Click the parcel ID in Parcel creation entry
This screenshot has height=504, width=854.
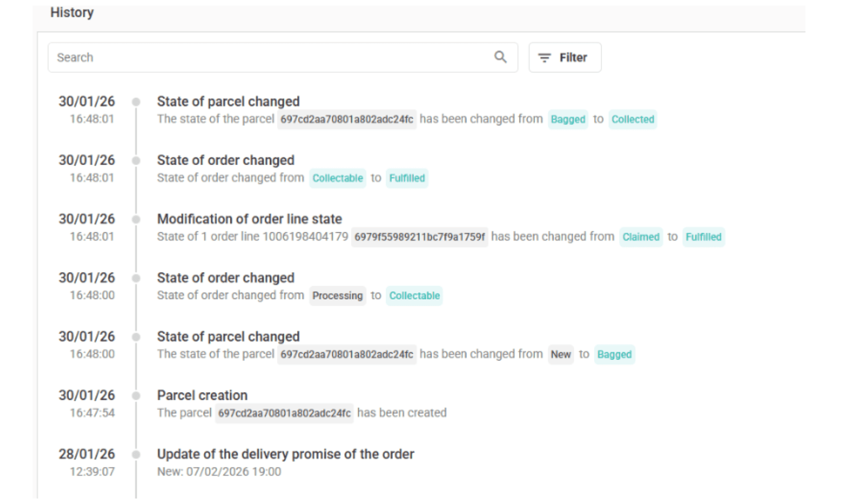284,413
